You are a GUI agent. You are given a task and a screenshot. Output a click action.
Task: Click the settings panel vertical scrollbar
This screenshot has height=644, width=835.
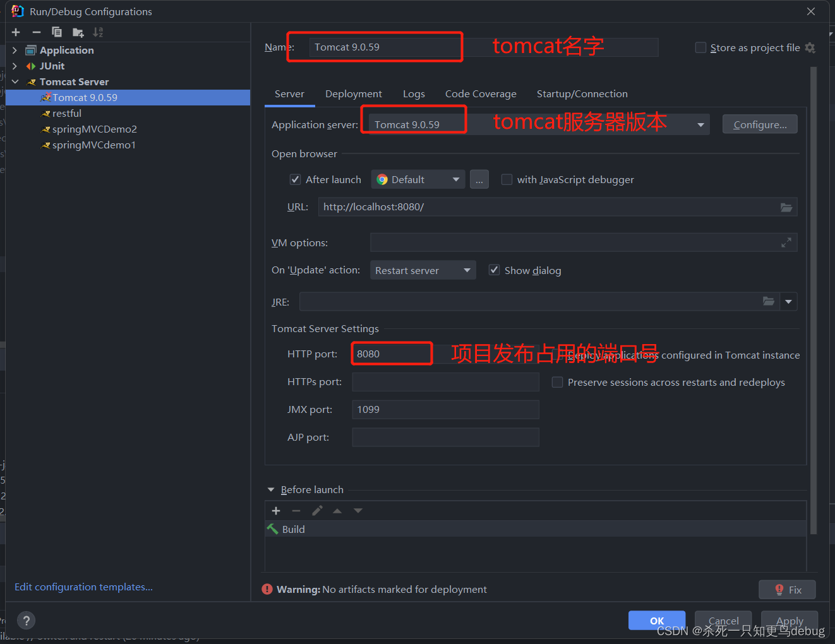(x=814, y=301)
